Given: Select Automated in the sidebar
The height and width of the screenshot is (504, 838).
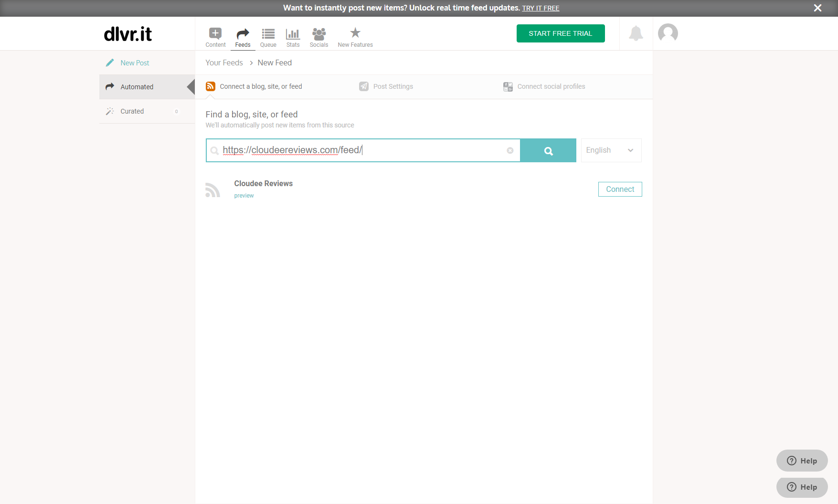Looking at the screenshot, I should coord(137,87).
